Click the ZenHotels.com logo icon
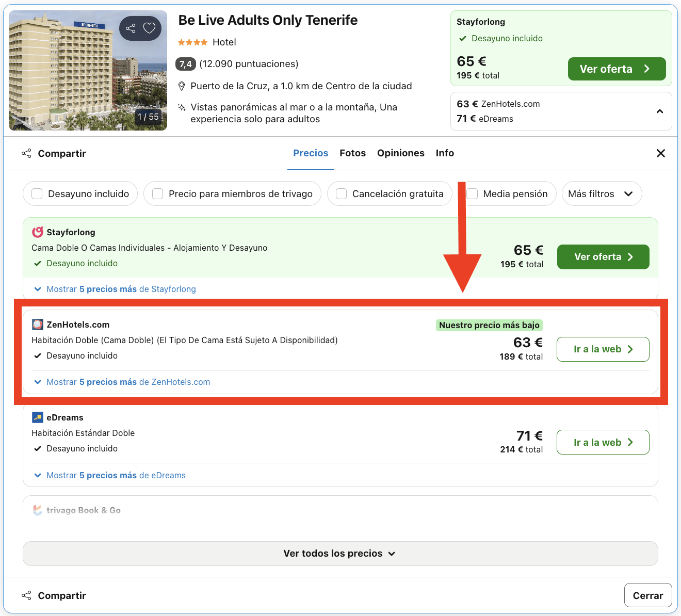Viewport: 681px width, 616px height. point(38,325)
